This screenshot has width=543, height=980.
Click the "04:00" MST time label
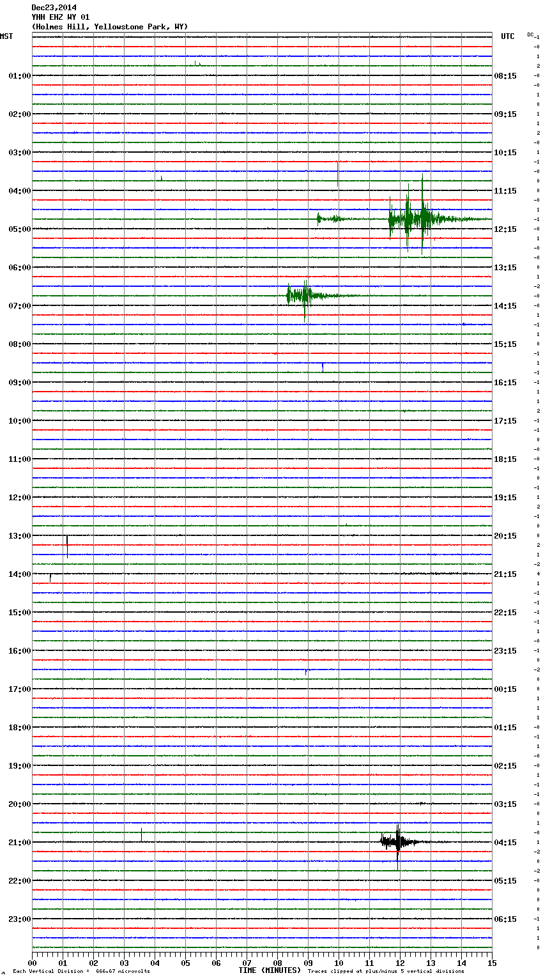(20, 191)
